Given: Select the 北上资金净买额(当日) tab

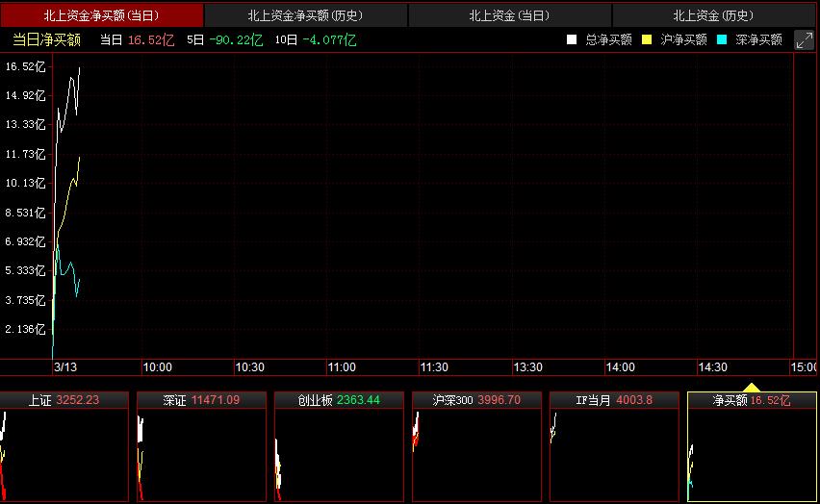Looking at the screenshot, I should (102, 15).
